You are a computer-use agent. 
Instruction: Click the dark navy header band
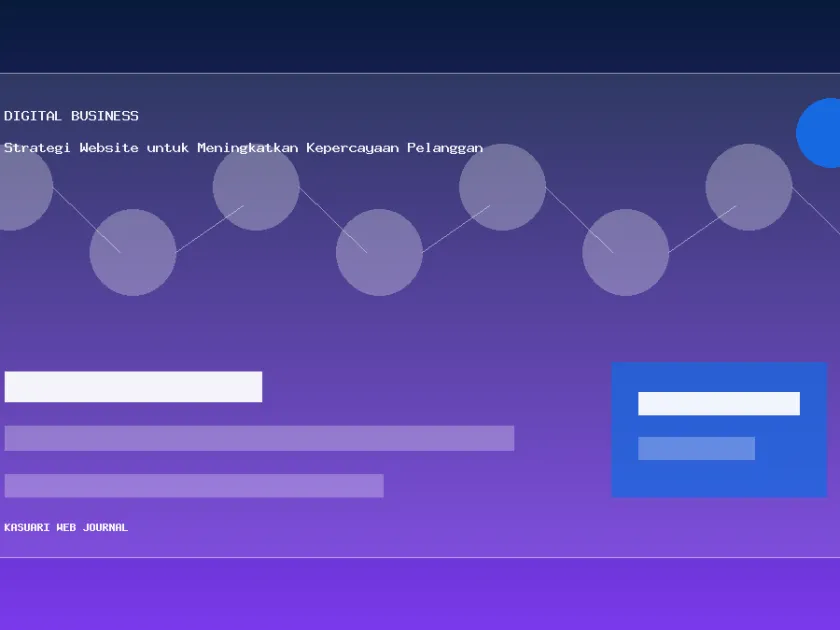click(x=420, y=36)
